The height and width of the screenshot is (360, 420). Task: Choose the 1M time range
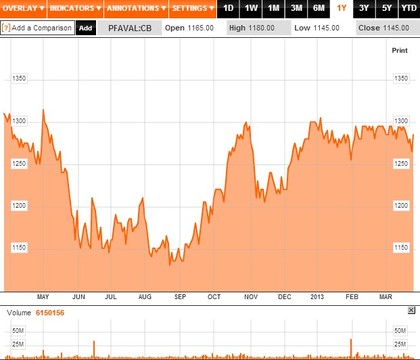[273, 8]
